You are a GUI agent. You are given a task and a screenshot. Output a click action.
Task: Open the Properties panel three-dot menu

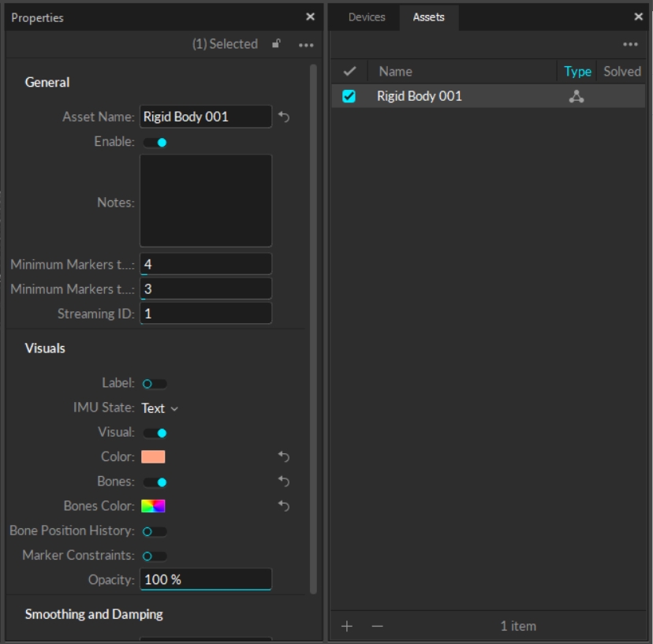coord(306,45)
